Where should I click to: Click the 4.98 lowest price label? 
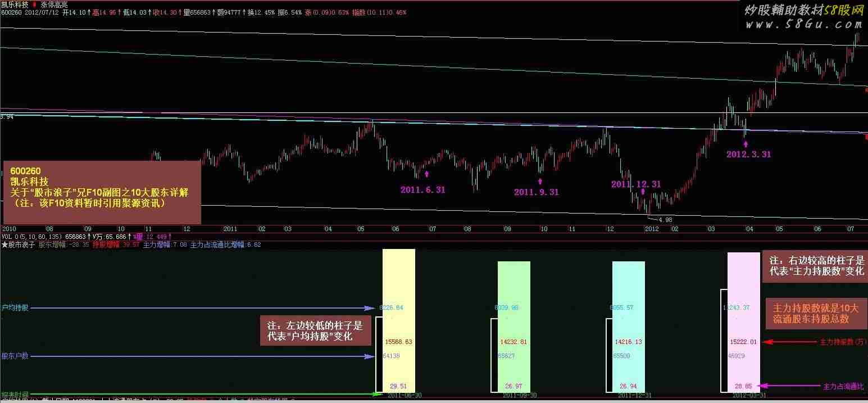pyautogui.click(x=665, y=220)
